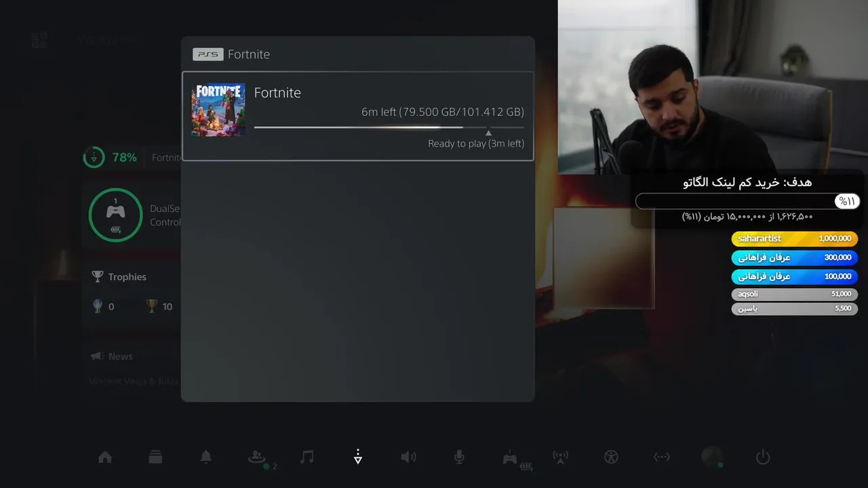
Task: Click the '6m left (79.500 GB/101.412 GB)' text
Action: [x=443, y=112]
